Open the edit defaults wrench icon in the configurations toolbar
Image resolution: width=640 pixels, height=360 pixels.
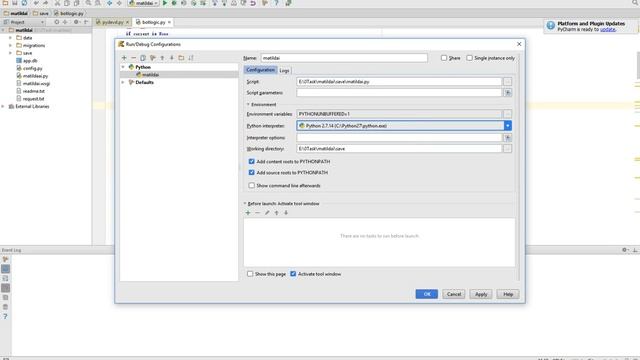[153, 58]
